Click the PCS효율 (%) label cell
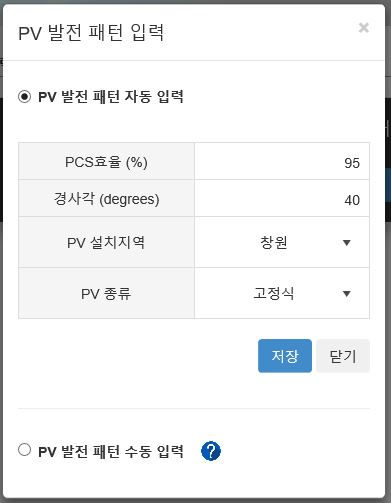 tap(106, 162)
